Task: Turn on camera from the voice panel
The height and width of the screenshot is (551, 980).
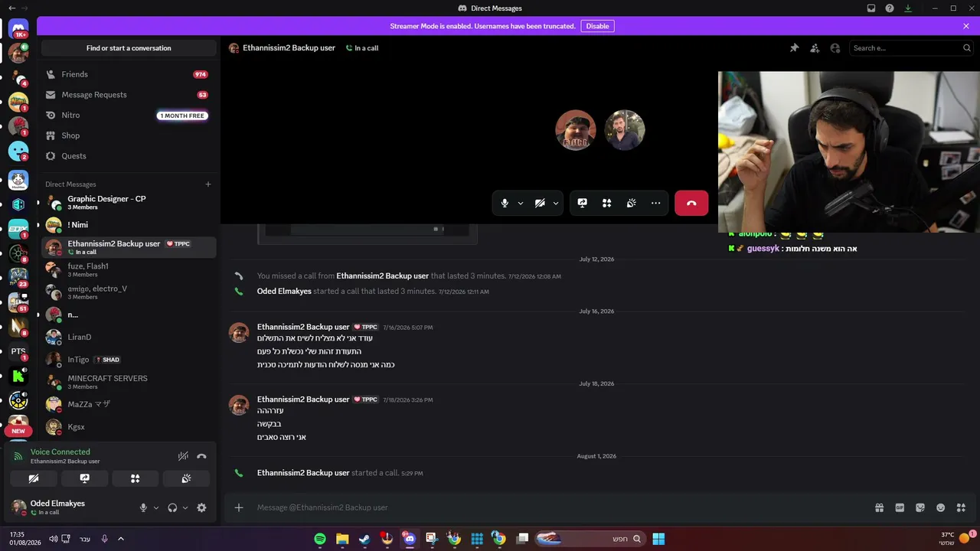Action: tap(34, 479)
